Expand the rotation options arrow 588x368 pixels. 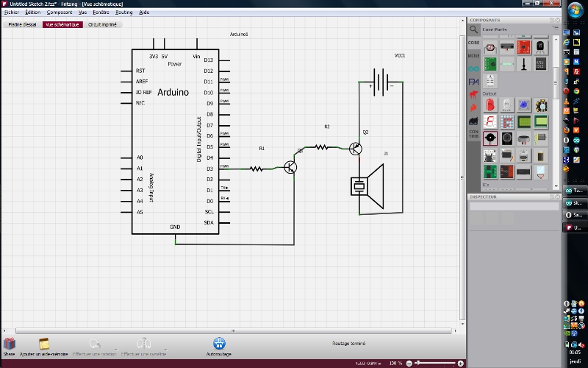(116, 350)
